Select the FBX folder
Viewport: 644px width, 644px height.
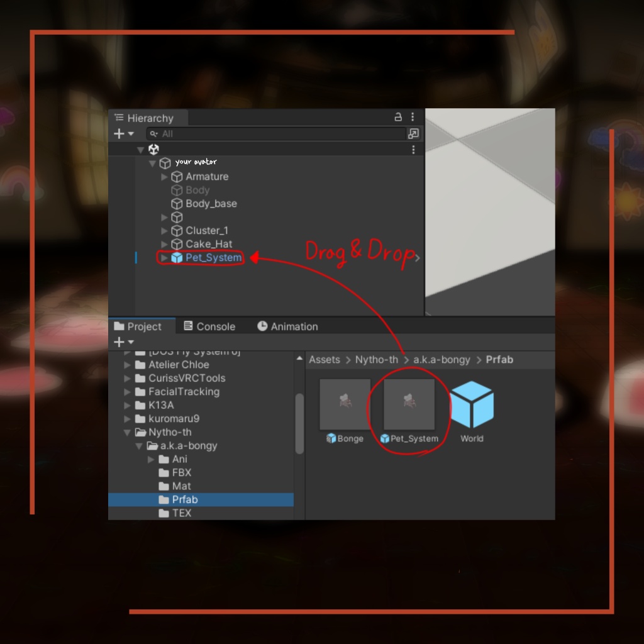[182, 473]
